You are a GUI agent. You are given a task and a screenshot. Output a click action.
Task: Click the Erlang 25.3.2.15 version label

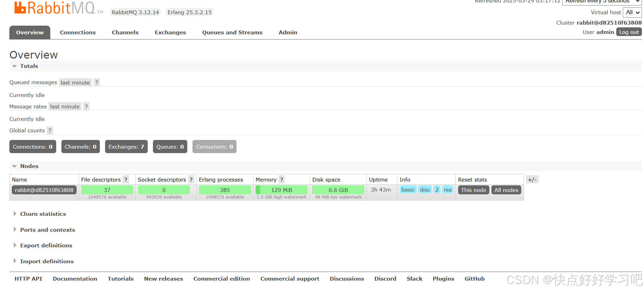pos(190,12)
